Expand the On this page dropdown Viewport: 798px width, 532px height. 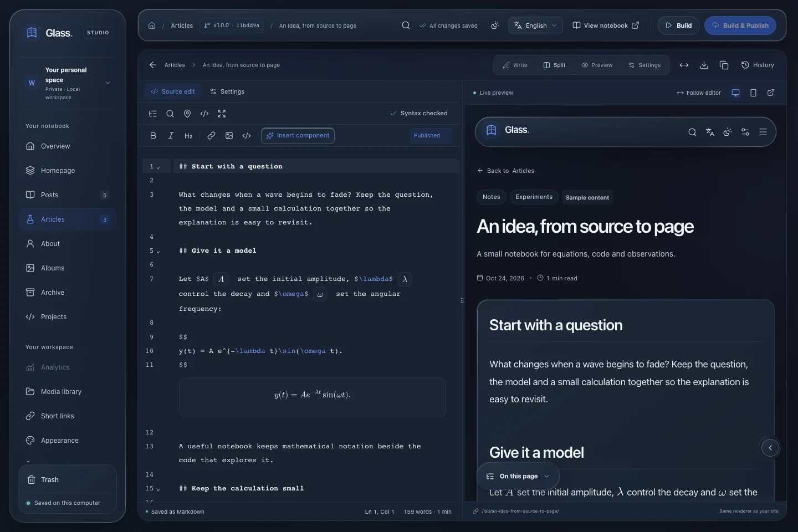(518, 476)
